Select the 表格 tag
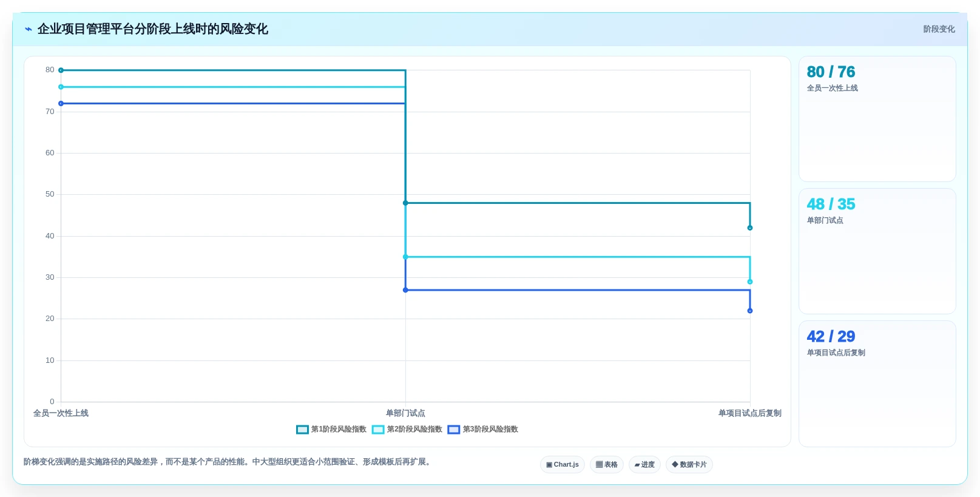This screenshot has width=980, height=497. [x=607, y=465]
